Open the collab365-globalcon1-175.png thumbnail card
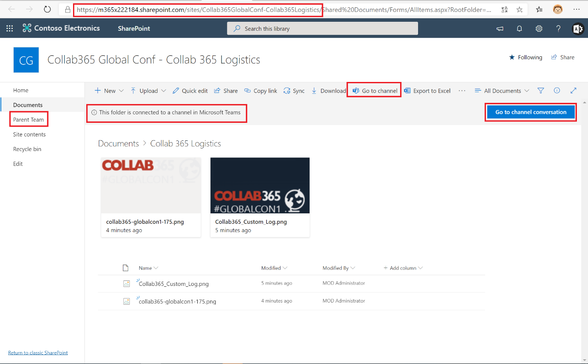 (x=151, y=197)
